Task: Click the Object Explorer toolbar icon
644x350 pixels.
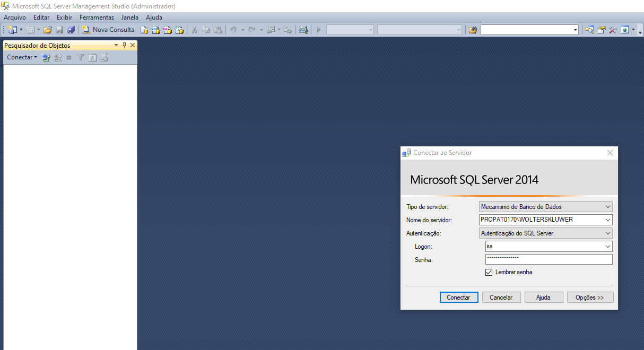Action: [x=589, y=30]
